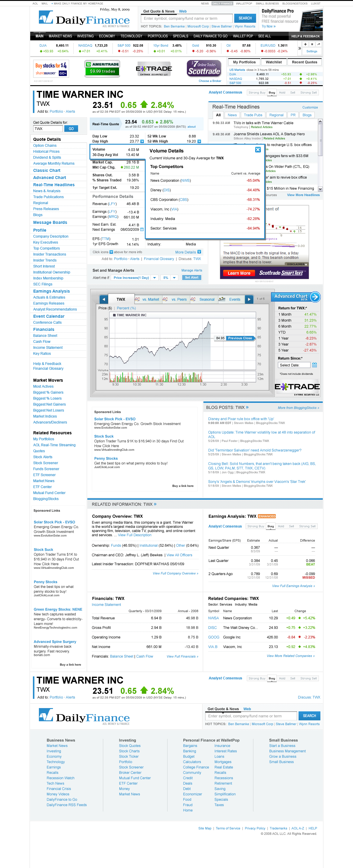Viewport: 353px width, 868px height.
Task: Click the BLOG POSTS: TWX double-arrow icon
Action: coord(247,407)
